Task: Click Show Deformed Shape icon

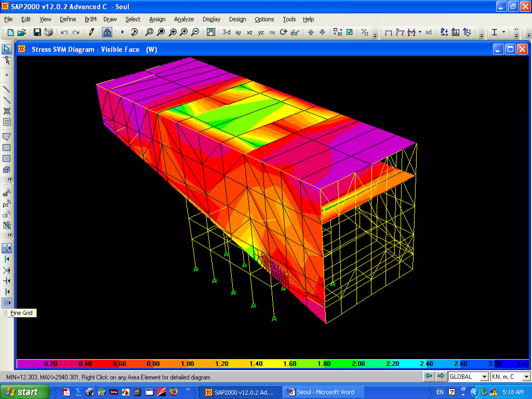Action: (x=400, y=32)
